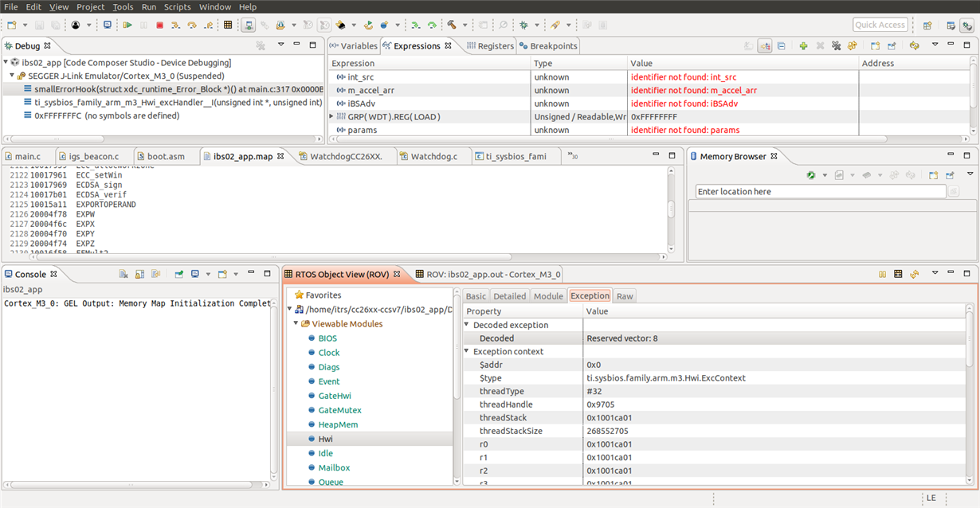Collapse the Viewable Modules tree node
The image size is (980, 508).
click(296, 324)
